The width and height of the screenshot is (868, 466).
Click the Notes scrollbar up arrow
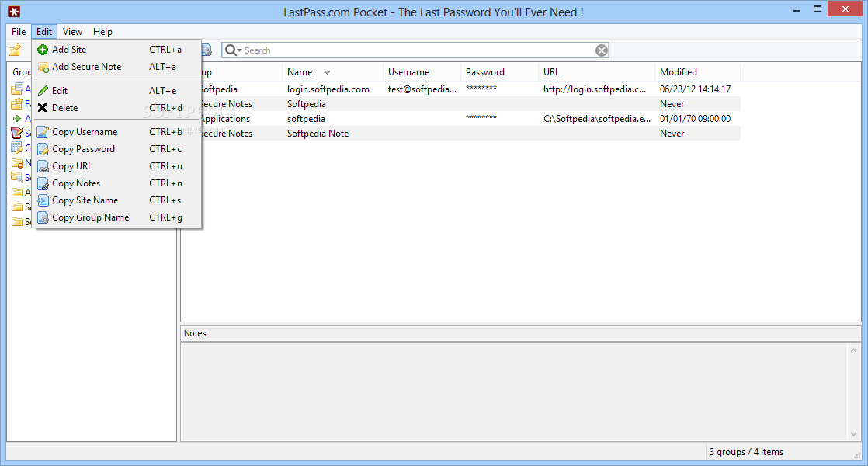[x=853, y=350]
